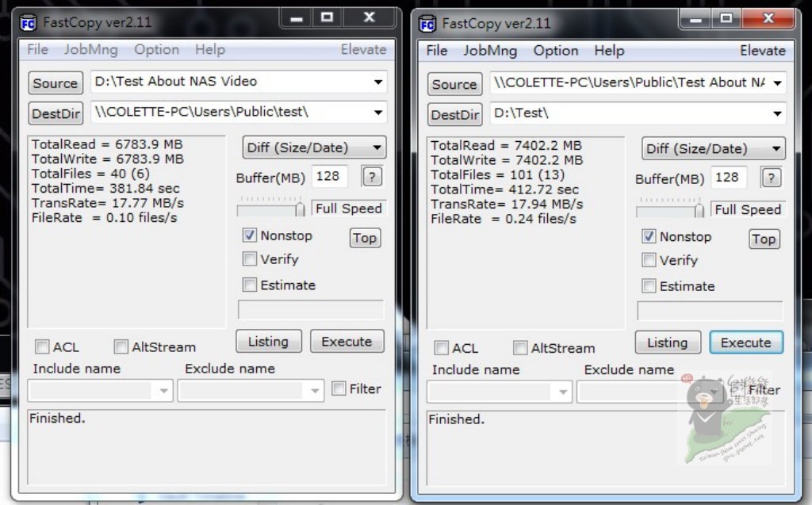This screenshot has width=812, height=505.
Task: Expand Include name dropdown in left window
Action: coord(163,391)
